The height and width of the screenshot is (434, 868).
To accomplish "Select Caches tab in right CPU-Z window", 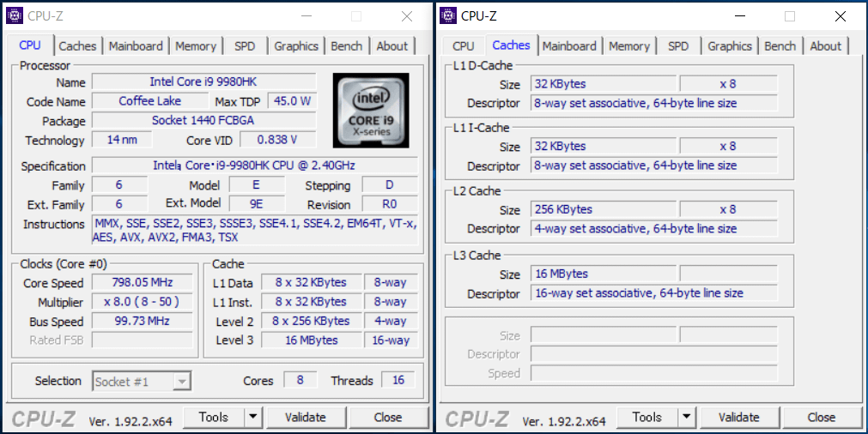I will tap(511, 45).
